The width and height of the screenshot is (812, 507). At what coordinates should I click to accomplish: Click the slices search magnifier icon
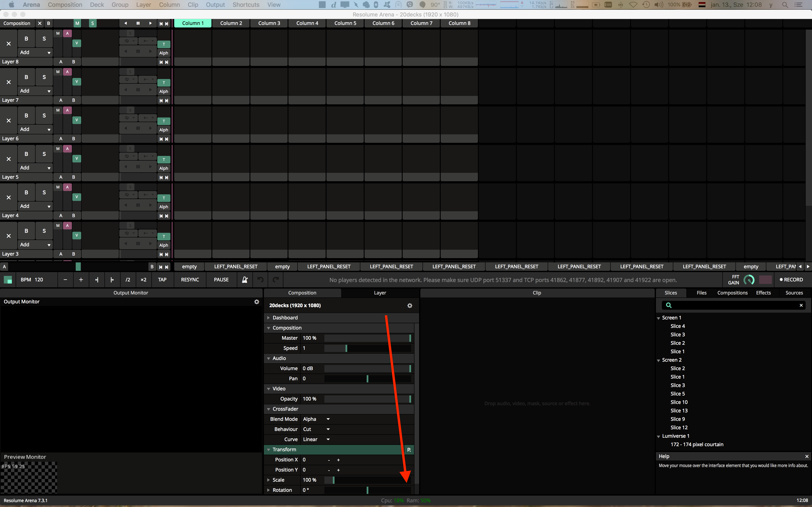tap(668, 305)
